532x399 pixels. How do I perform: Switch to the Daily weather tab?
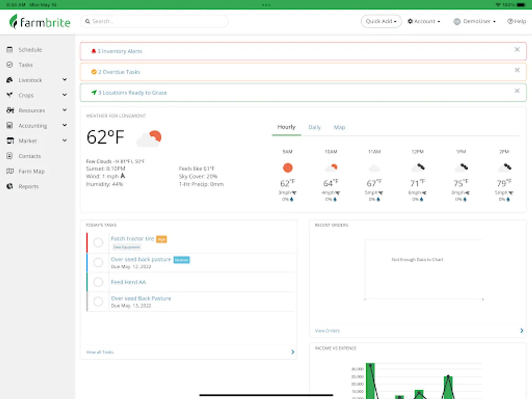pos(314,127)
